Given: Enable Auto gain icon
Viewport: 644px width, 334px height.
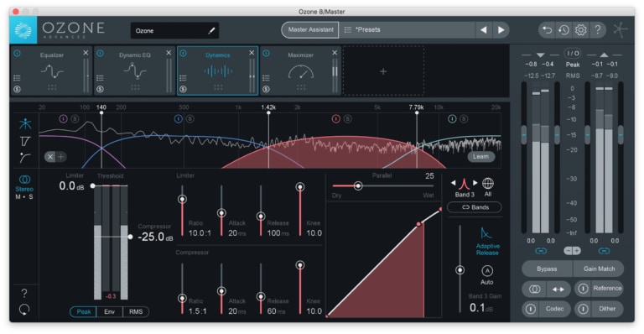Looking at the screenshot, I should click(486, 271).
